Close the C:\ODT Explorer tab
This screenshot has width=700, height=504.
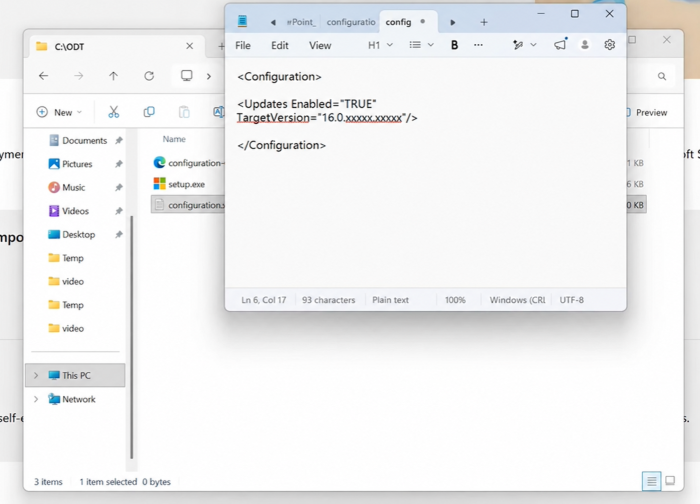tap(189, 46)
